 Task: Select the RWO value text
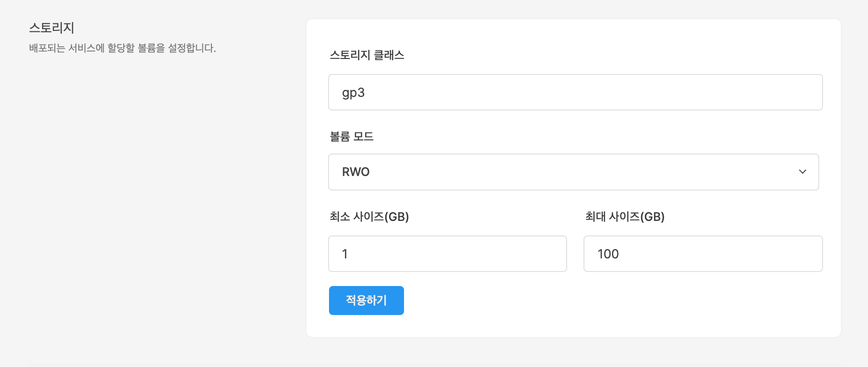click(356, 172)
